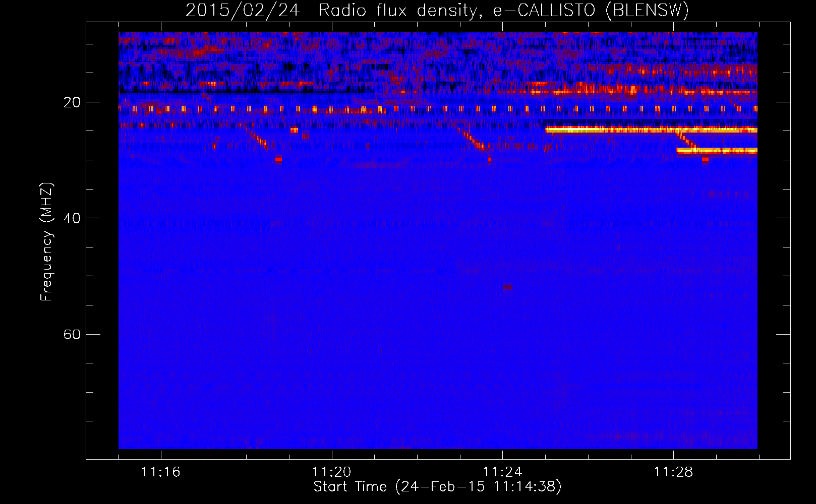Click the long bright yellow emission band near 25 MHz

pos(651,130)
